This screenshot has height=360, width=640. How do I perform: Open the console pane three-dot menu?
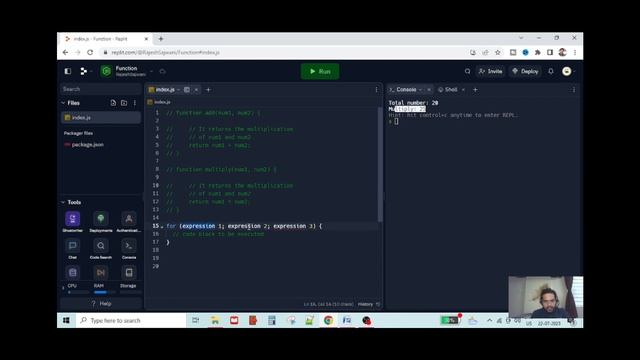coord(574,90)
